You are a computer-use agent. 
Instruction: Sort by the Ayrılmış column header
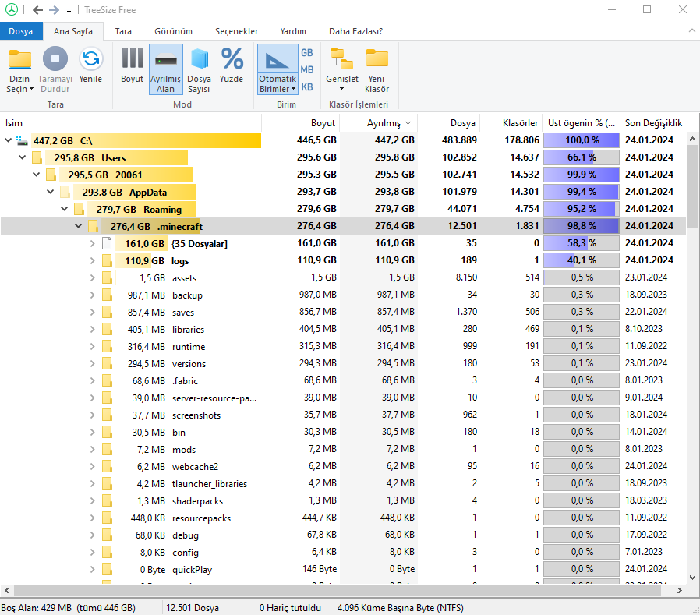pos(379,122)
